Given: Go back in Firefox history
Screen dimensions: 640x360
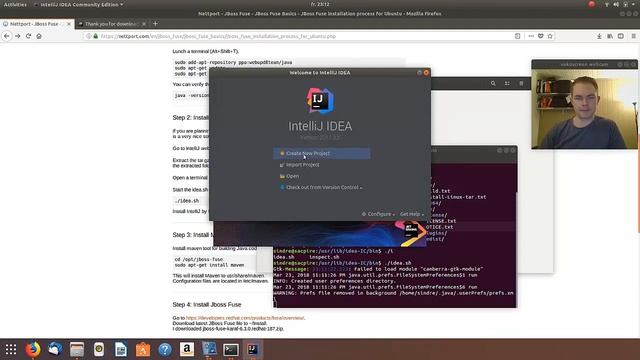Looking at the screenshot, I should 7,36.
